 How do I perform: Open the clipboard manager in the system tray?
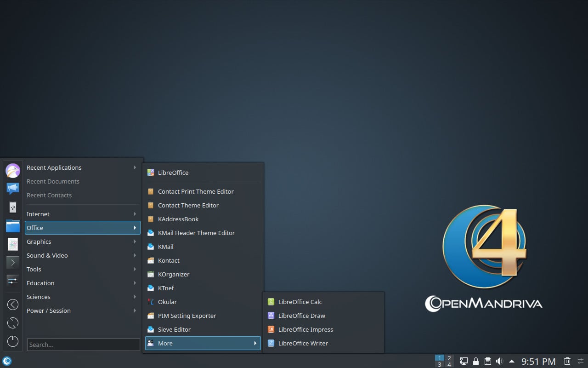[487, 361]
